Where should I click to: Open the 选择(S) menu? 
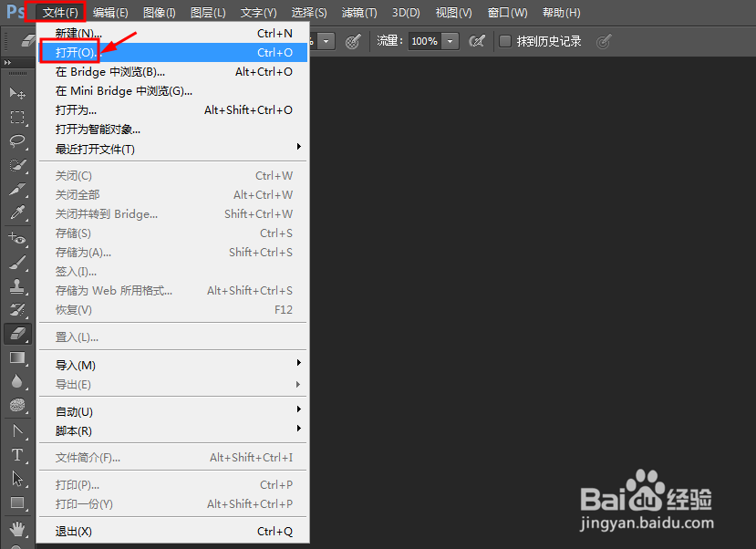(309, 13)
